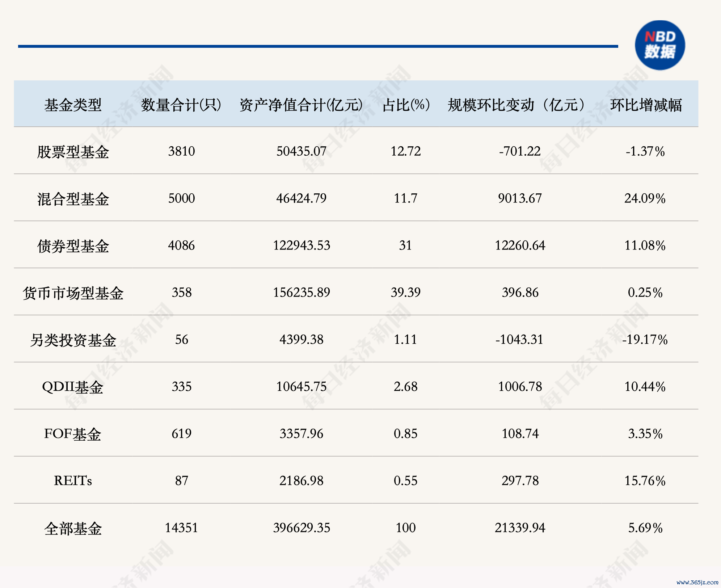Select the 规模环比变动(亿元) column header
Screen dimensions: 721x588
click(x=517, y=105)
